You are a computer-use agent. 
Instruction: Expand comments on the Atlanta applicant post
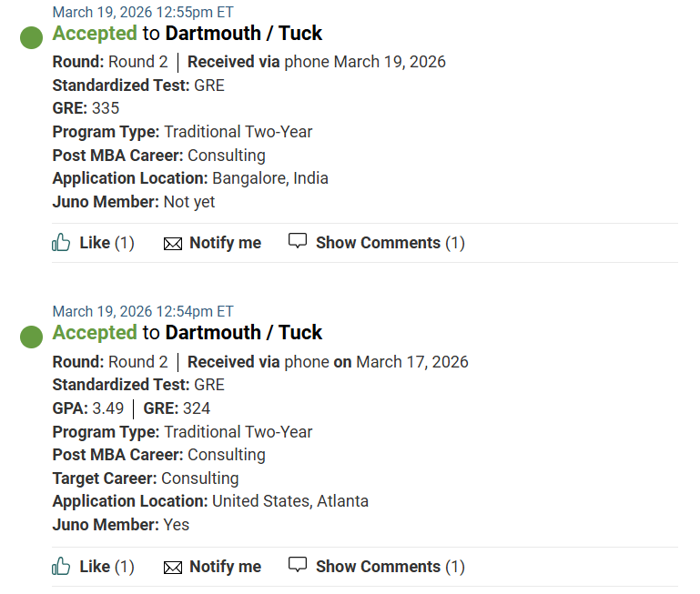[377, 567]
